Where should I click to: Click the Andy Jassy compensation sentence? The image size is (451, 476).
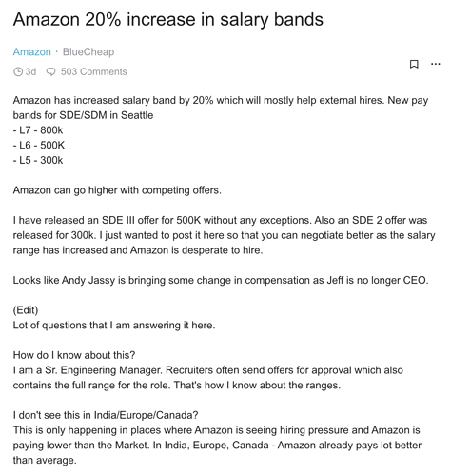[221, 281]
